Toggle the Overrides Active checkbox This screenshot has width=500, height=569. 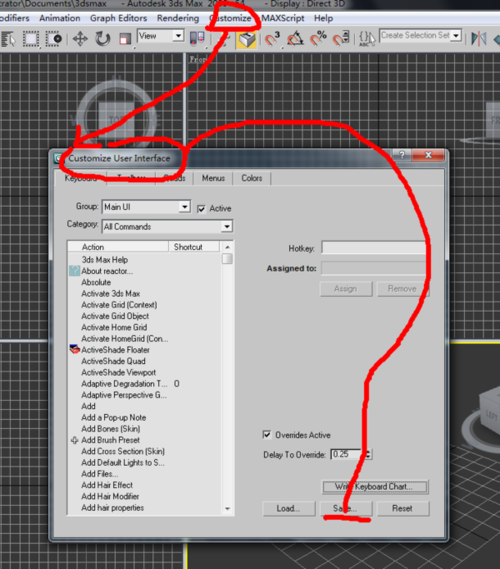point(267,434)
